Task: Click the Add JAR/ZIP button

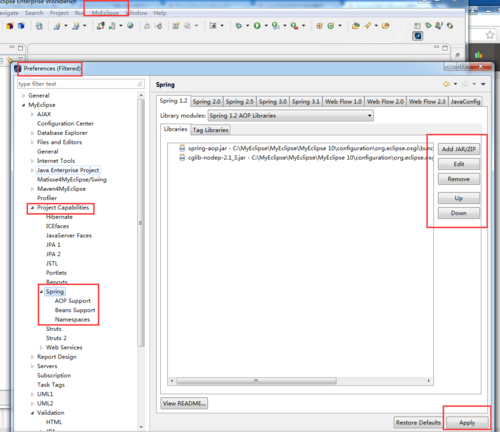Action: pyautogui.click(x=459, y=149)
